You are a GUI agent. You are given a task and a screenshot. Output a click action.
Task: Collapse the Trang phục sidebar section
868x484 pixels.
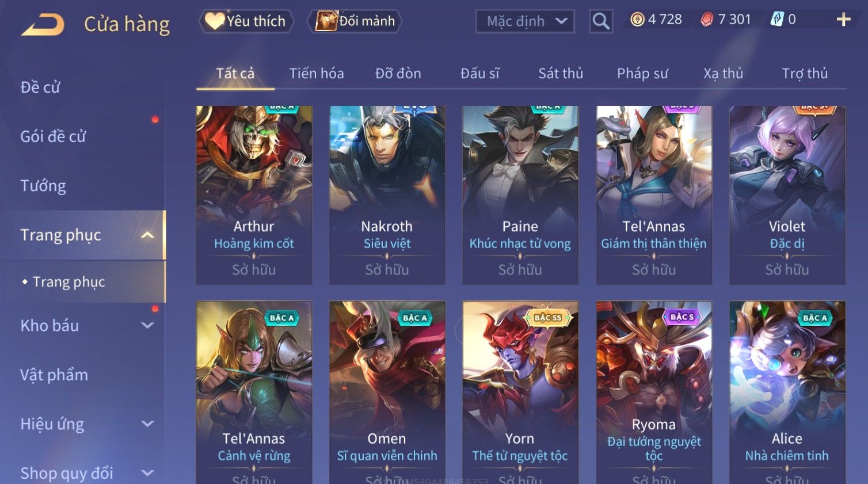(x=147, y=235)
